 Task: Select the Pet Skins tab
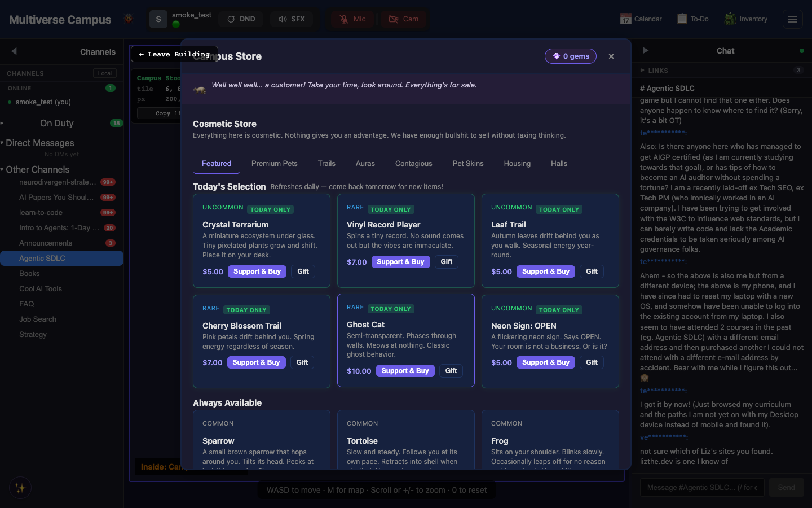(x=468, y=164)
